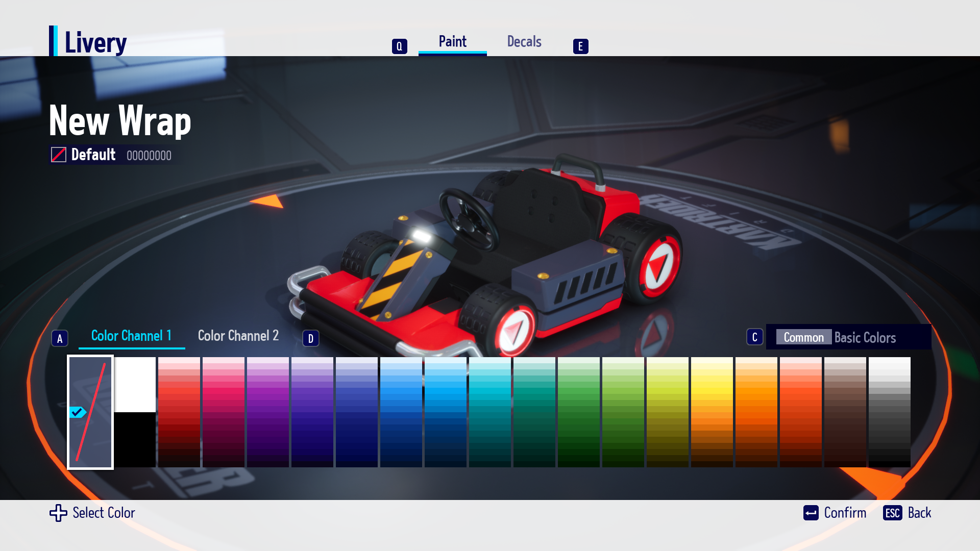Click the Q key previous-tab icon

pyautogui.click(x=399, y=46)
